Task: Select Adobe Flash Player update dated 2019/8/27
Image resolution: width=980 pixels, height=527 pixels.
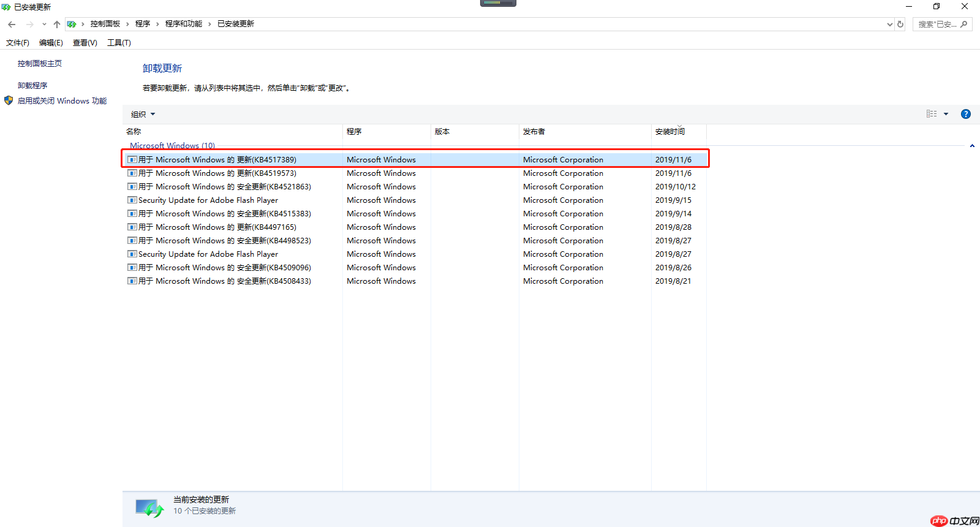Action: (x=415, y=254)
